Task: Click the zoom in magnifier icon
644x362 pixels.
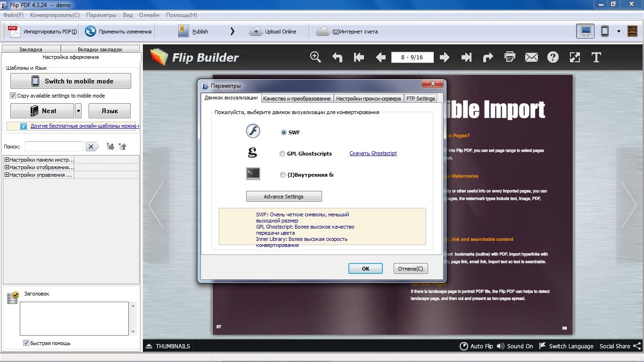Action: pos(315,57)
